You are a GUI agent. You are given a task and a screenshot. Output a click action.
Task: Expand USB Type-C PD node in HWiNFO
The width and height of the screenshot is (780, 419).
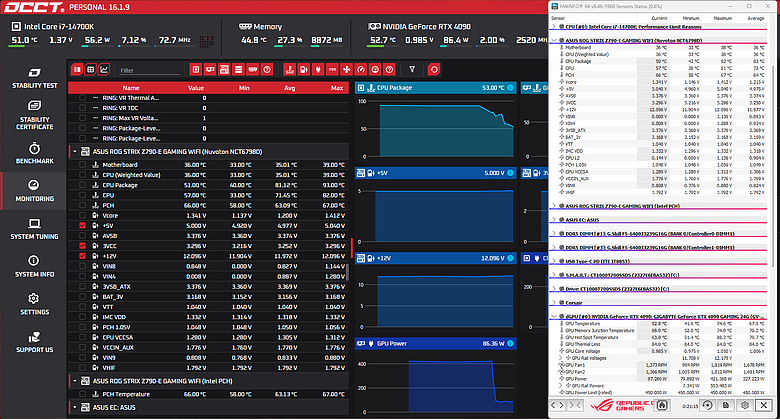click(554, 261)
